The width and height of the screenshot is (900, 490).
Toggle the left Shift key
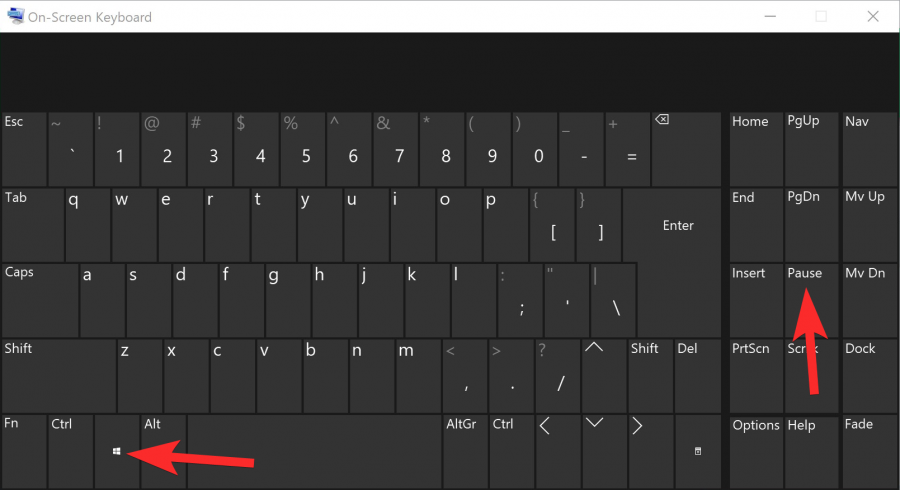[57, 373]
